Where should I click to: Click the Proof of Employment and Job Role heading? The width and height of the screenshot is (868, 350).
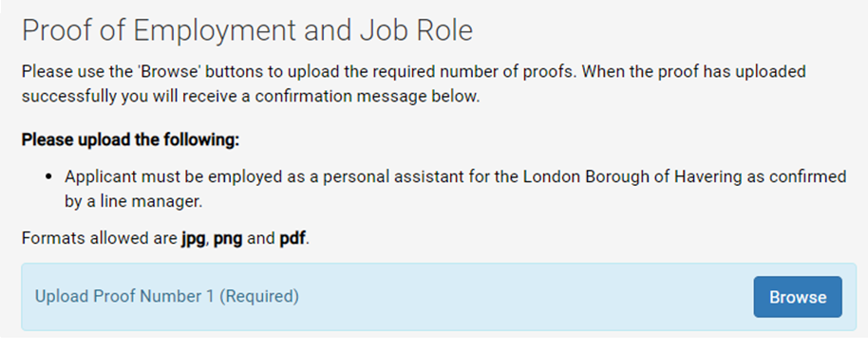pos(248,30)
